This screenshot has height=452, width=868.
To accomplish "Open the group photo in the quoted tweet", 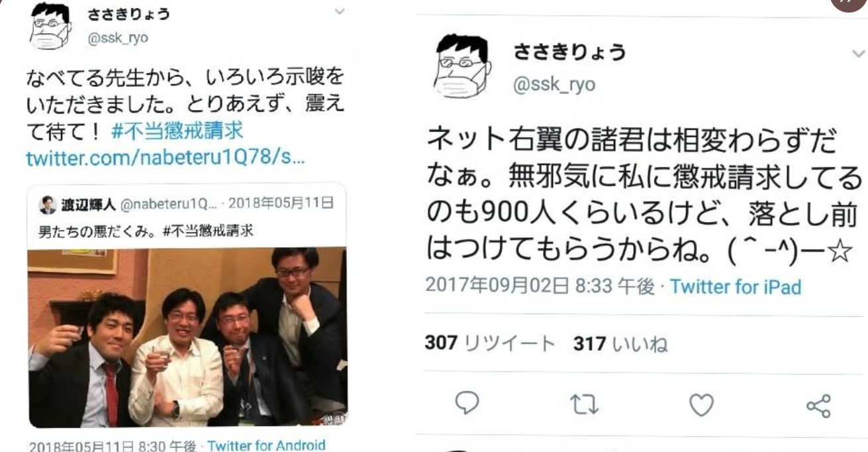I will click(x=187, y=337).
